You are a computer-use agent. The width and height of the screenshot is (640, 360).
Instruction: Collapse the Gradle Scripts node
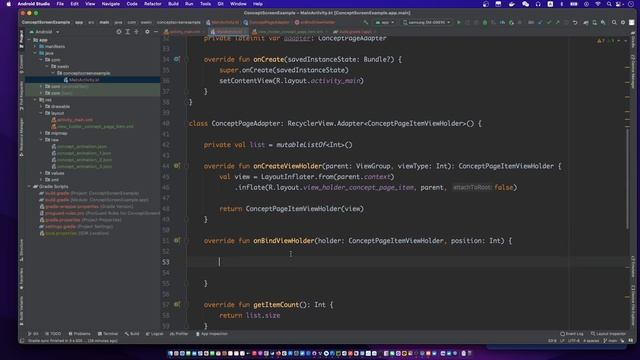(x=29, y=187)
